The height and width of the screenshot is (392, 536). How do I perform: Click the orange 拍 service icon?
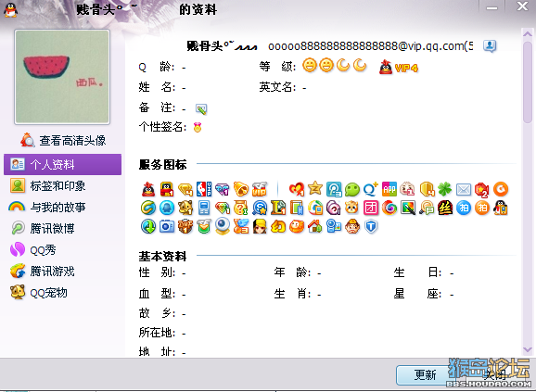tap(482, 208)
